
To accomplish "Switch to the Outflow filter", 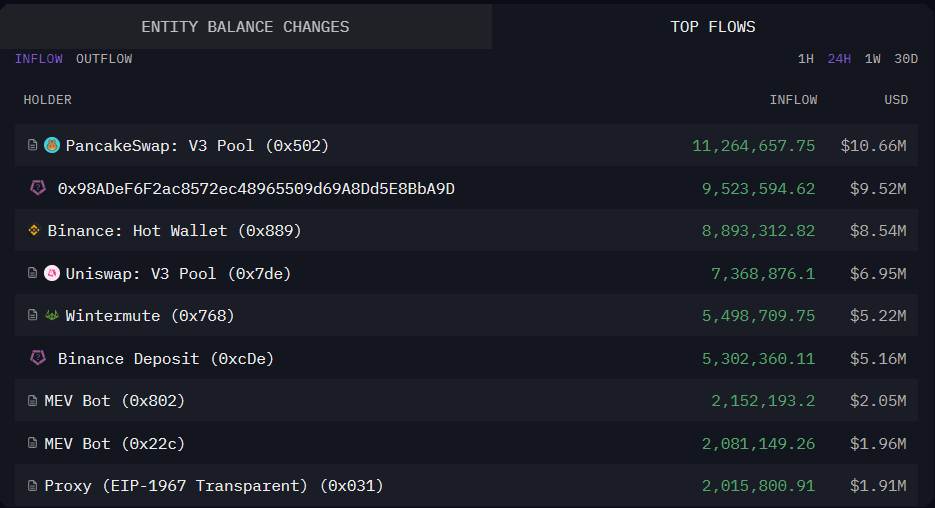I will (104, 59).
